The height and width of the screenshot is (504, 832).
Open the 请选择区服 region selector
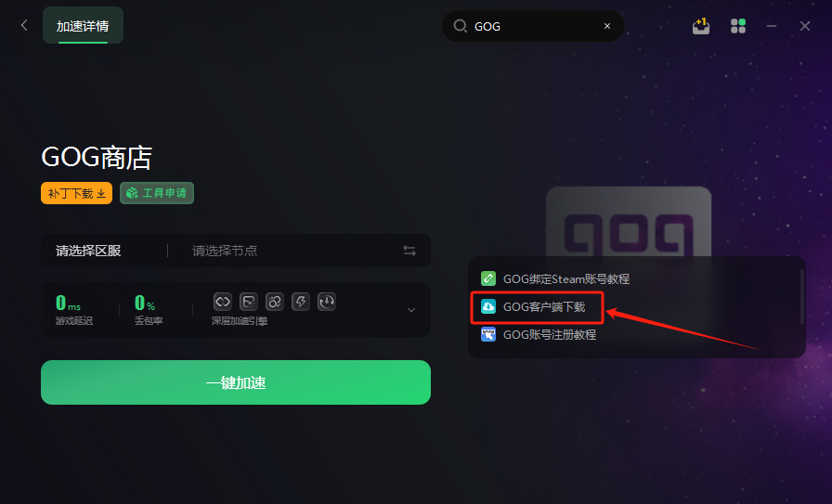88,251
